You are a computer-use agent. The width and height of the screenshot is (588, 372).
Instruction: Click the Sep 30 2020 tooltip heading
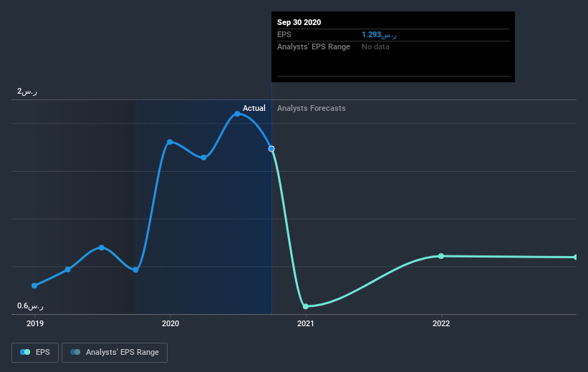299,22
